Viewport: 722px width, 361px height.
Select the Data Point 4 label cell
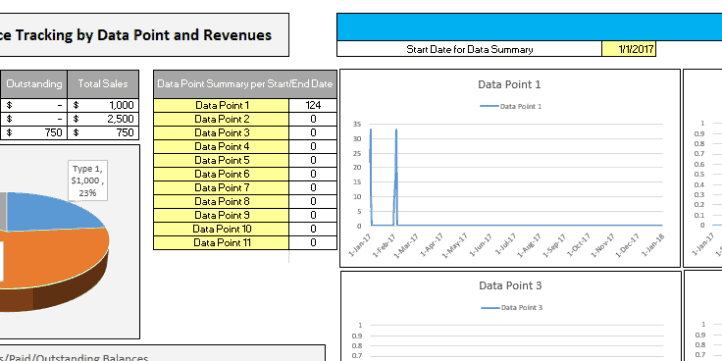pyautogui.click(x=221, y=146)
